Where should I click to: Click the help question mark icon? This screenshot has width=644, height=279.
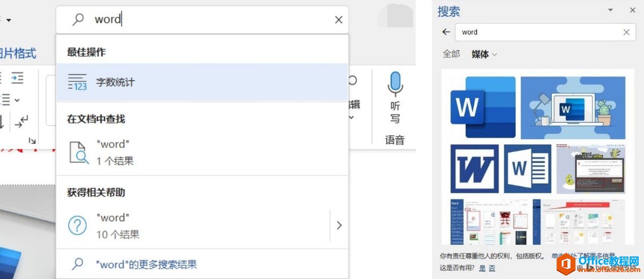click(78, 226)
